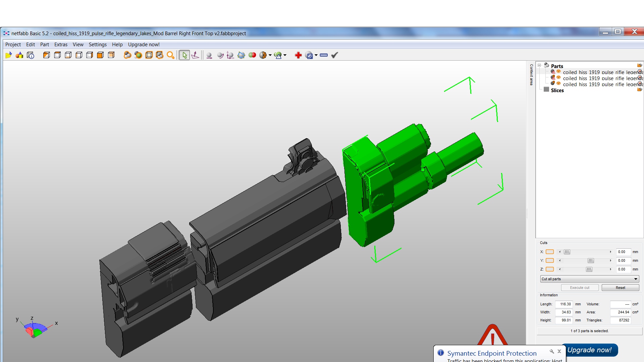This screenshot has width=644, height=362.
Task: Select the second view cube icon
Action: point(57,55)
